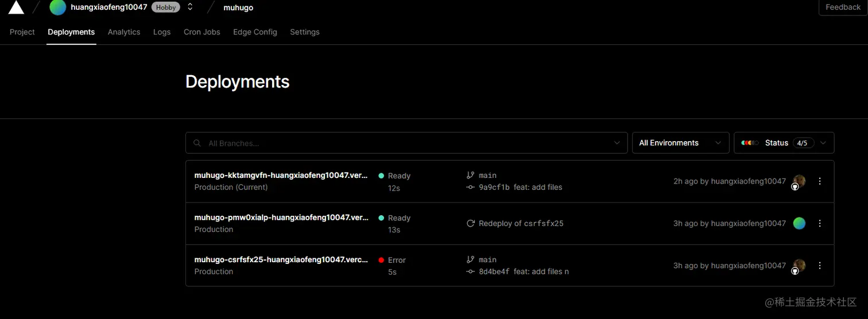Expand the All Branches dropdown chevron

click(x=617, y=143)
